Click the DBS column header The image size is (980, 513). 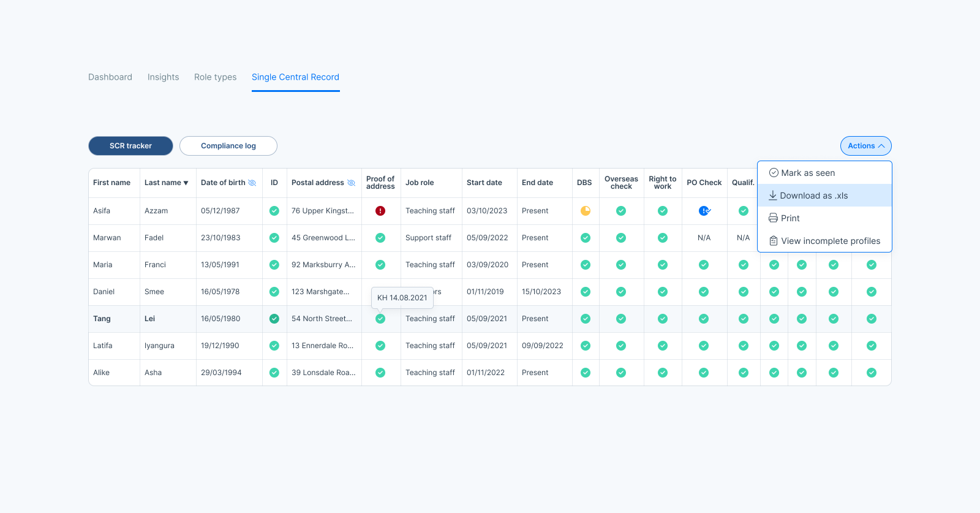click(584, 183)
